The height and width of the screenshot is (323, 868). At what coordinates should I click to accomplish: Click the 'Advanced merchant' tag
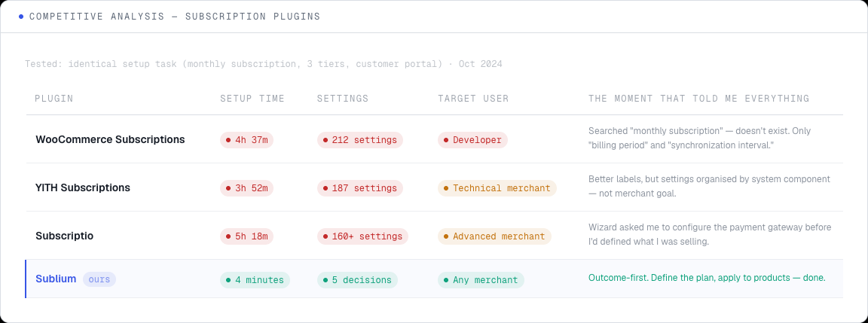tap(494, 236)
